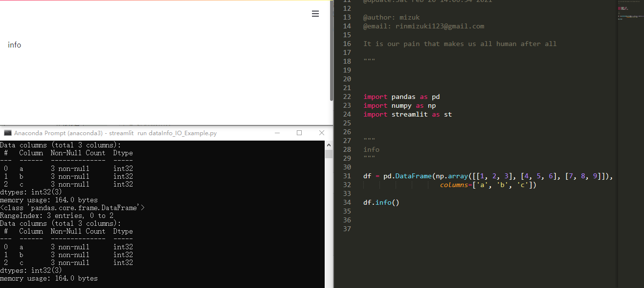Click the Anaconda Prompt window icon
This screenshot has width=644, height=288.
click(x=7, y=132)
